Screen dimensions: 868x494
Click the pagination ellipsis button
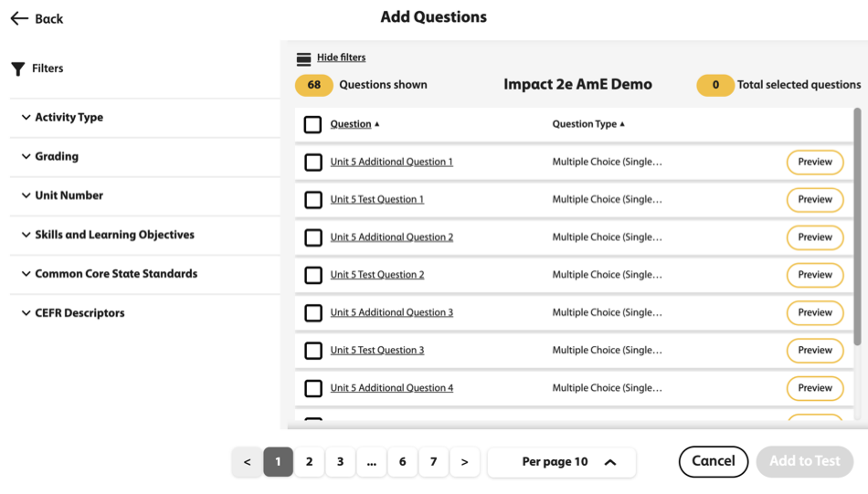point(371,462)
